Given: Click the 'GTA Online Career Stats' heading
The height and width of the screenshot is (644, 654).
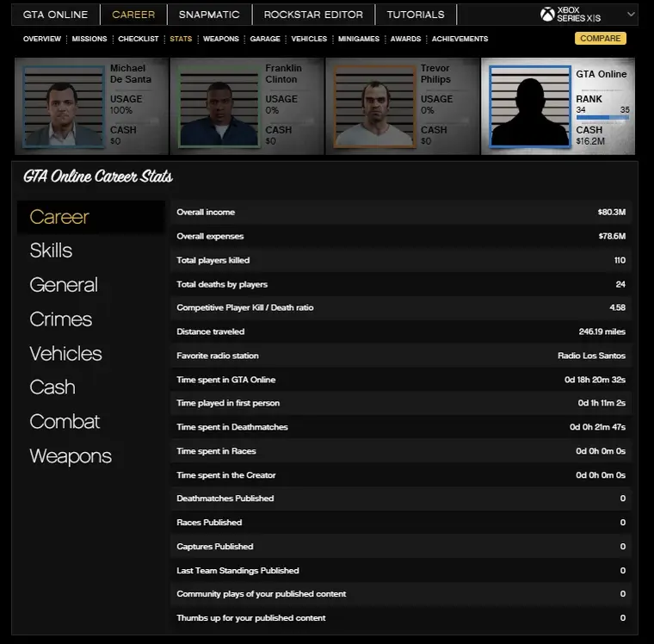Looking at the screenshot, I should coord(98,176).
